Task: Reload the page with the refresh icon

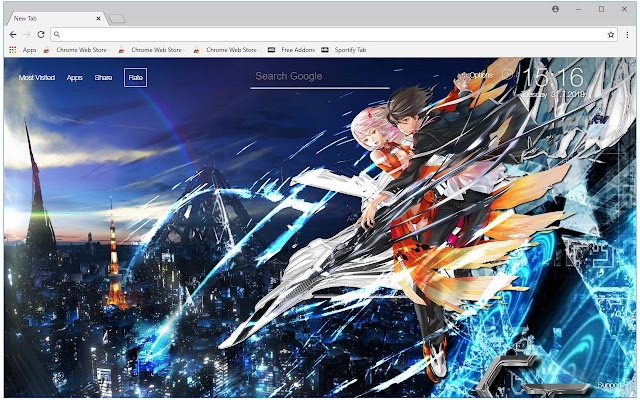Action: [x=41, y=35]
